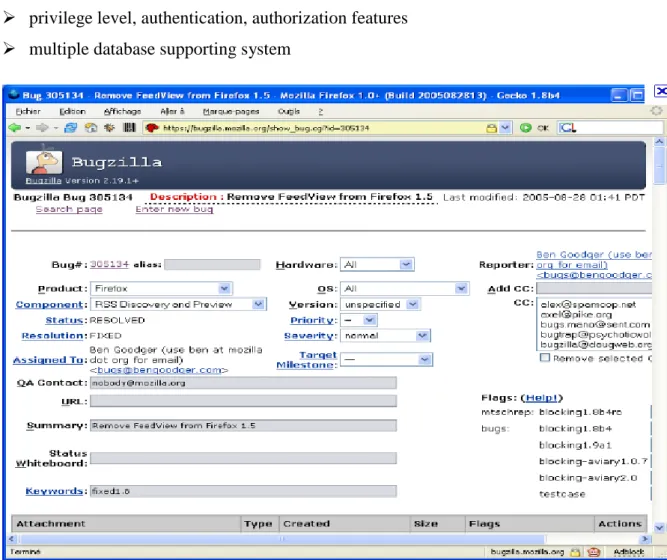This screenshot has width=667, height=560.
Task: Click the throbber activity icon
Action: [x=656, y=111]
